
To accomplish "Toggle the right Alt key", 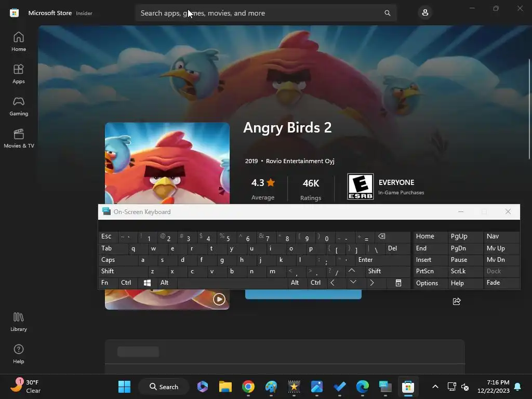I will pyautogui.click(x=297, y=283).
